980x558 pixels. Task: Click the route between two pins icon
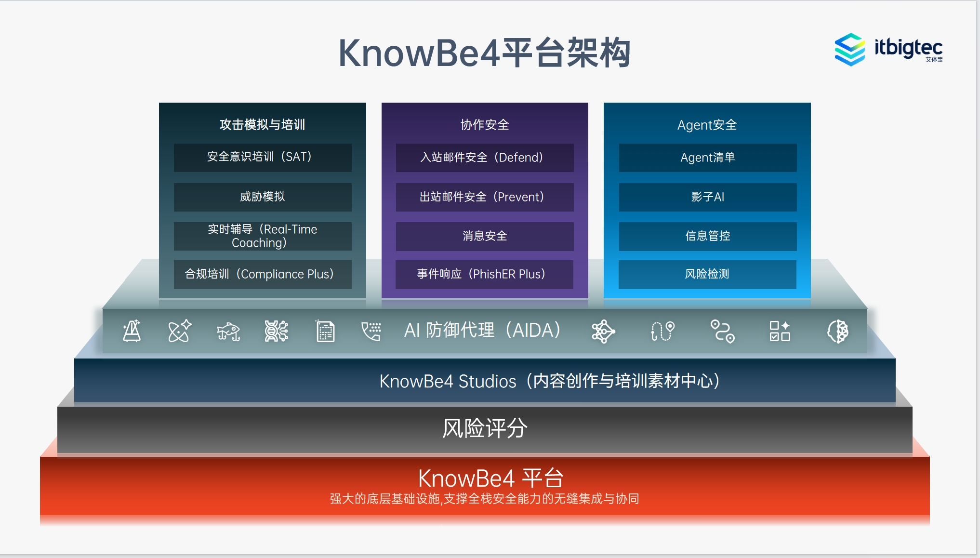coord(722,332)
